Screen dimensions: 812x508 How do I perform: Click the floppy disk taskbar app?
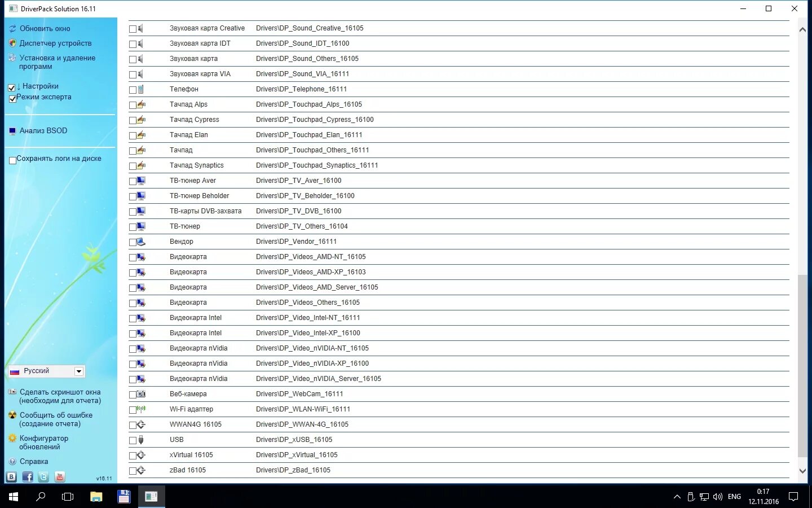point(124,497)
